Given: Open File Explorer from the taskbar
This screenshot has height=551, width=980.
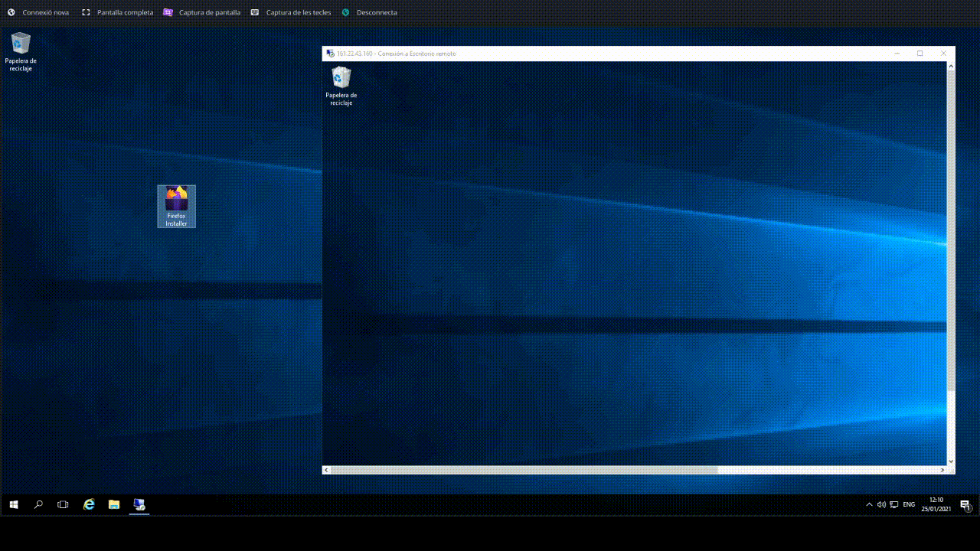Looking at the screenshot, I should coord(113,504).
